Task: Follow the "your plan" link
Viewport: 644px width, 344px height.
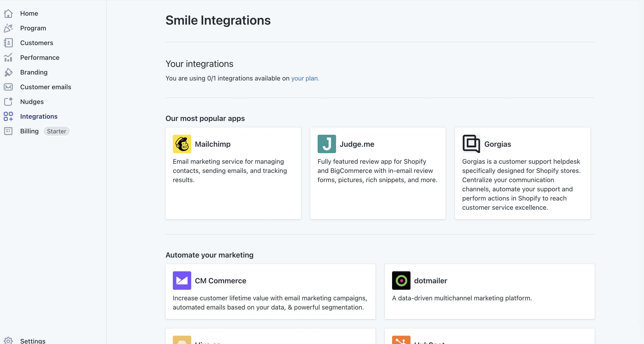Action: pyautogui.click(x=305, y=78)
